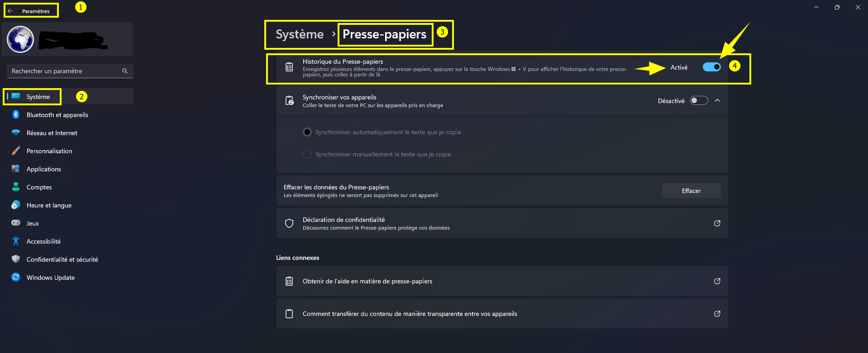Click the user profile globe avatar
The width and height of the screenshot is (868, 353).
pyautogui.click(x=20, y=39)
